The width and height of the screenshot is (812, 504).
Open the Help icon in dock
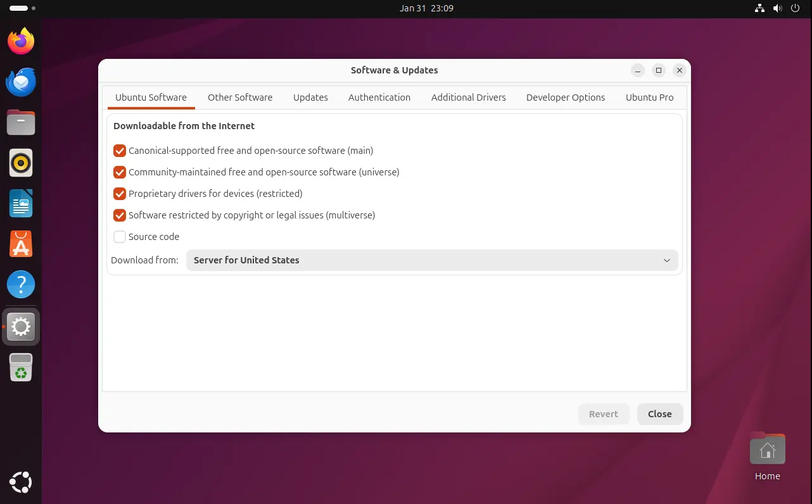tap(21, 285)
